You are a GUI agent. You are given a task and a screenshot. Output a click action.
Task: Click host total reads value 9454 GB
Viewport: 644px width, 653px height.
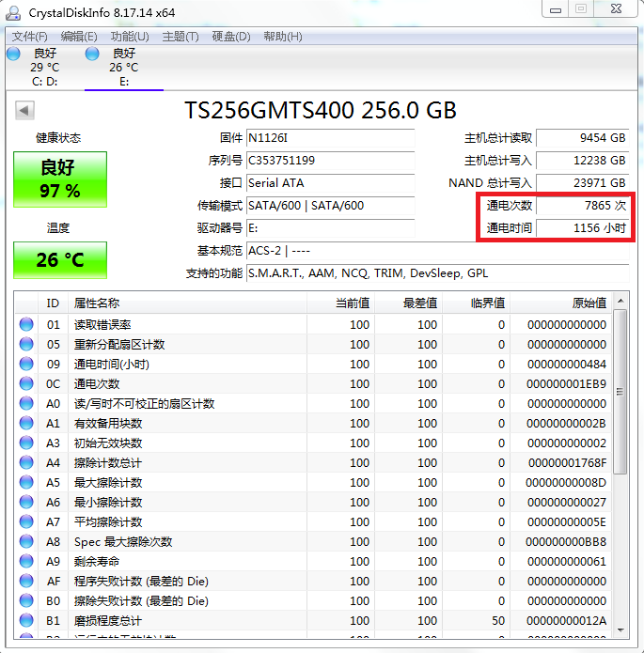582,138
